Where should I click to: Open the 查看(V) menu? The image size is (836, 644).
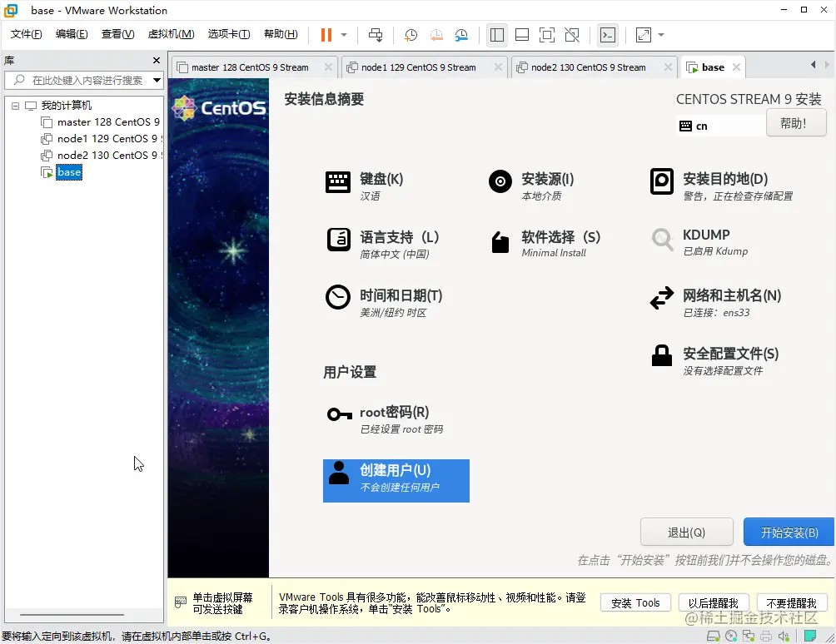(x=118, y=34)
